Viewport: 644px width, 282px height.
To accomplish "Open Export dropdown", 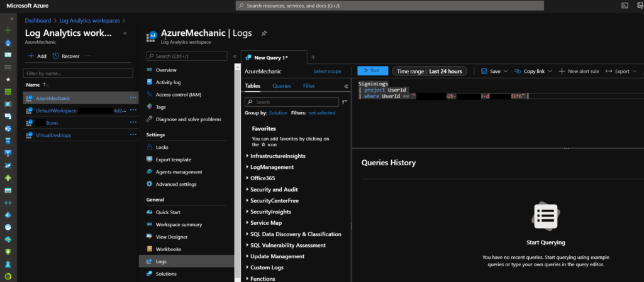I will pyautogui.click(x=621, y=71).
